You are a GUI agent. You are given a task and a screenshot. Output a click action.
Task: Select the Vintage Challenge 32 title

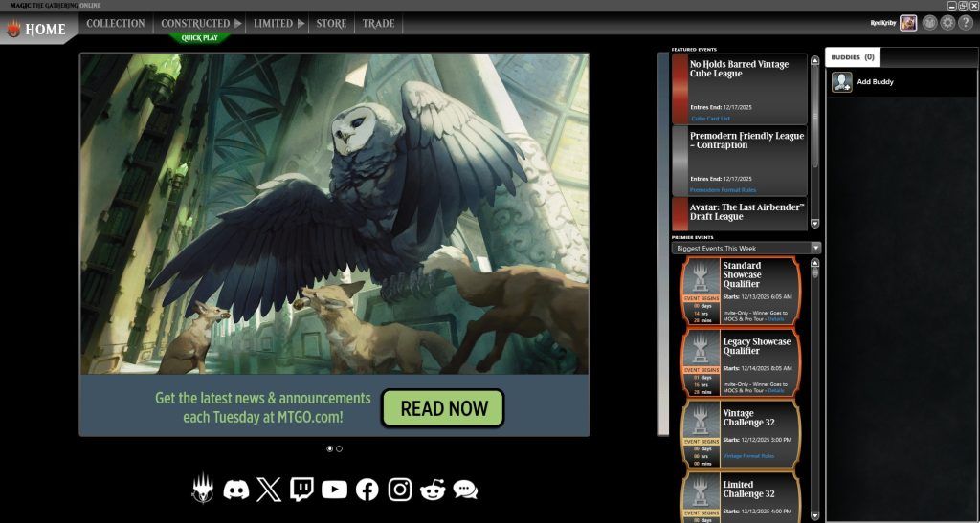click(x=748, y=418)
